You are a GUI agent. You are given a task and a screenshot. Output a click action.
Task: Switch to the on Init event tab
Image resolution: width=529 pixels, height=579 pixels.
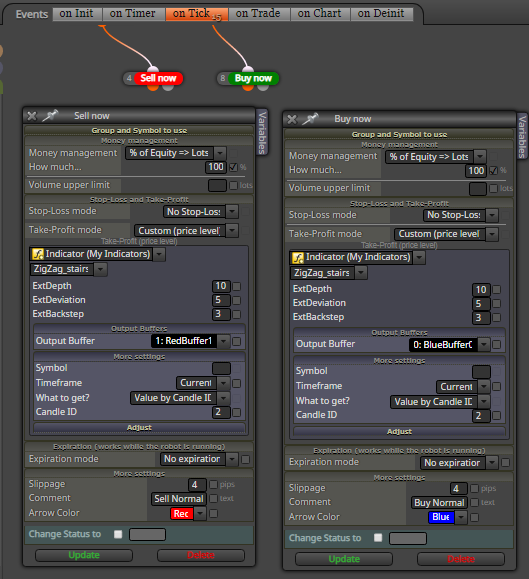(x=76, y=14)
